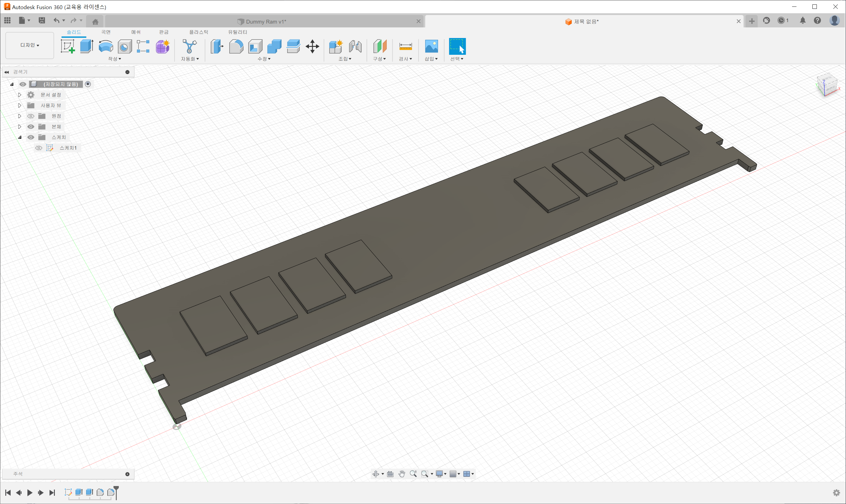Switch to the 판금 sheet metal tab
Viewport: 846px width, 504px height.
[164, 32]
